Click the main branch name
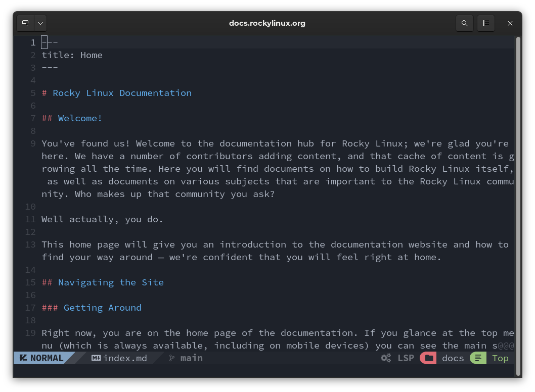The width and height of the screenshot is (535, 392). (x=191, y=358)
